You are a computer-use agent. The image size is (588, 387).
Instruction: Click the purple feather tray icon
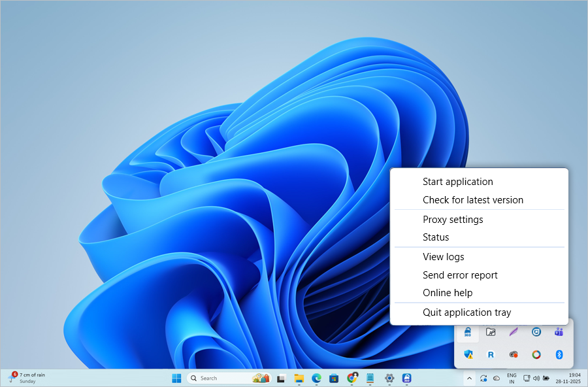[514, 332]
